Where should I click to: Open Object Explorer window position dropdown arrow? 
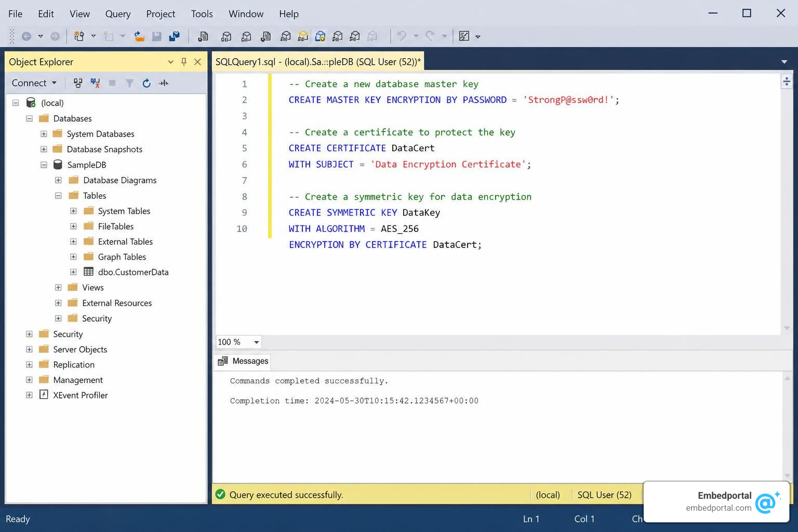click(x=170, y=62)
